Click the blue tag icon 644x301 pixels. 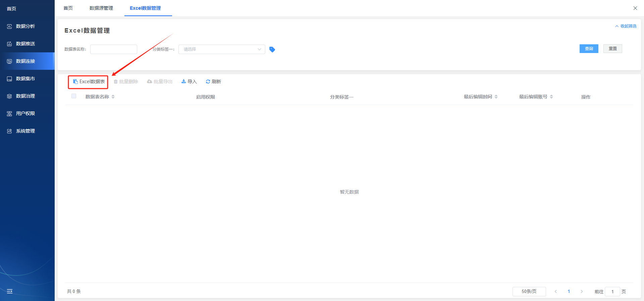(272, 49)
